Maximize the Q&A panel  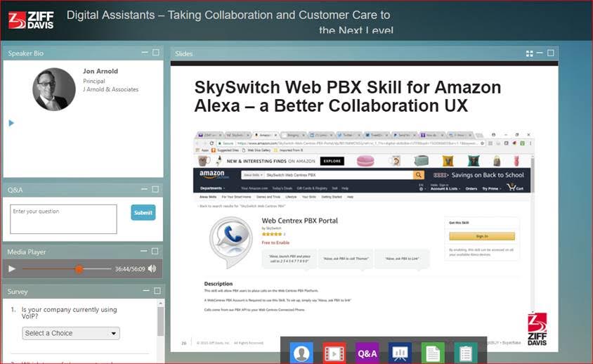click(155, 189)
